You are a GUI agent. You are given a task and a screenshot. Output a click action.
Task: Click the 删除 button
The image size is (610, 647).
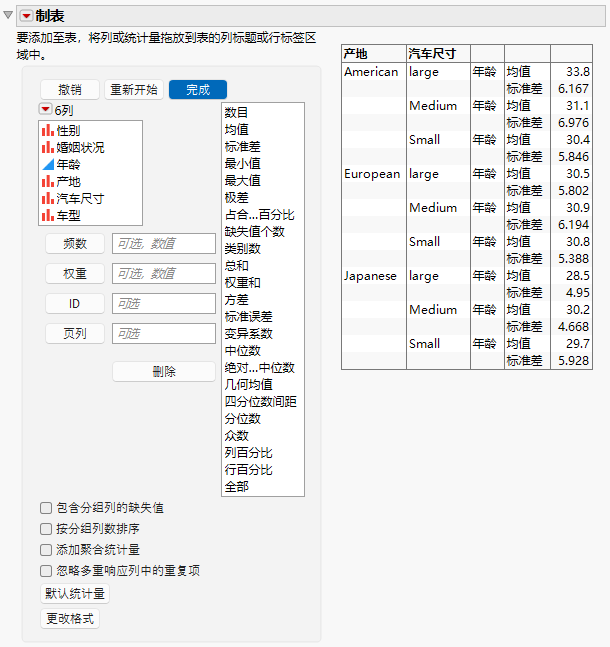pos(164,372)
